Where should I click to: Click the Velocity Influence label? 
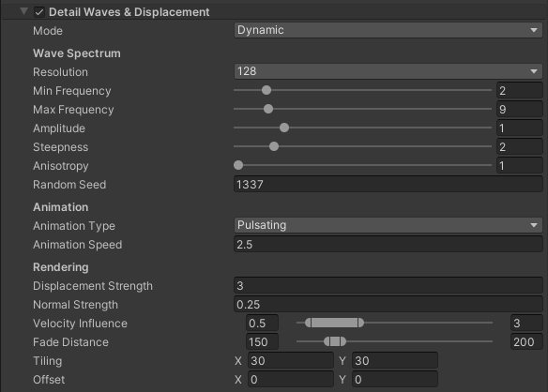pyautogui.click(x=80, y=324)
